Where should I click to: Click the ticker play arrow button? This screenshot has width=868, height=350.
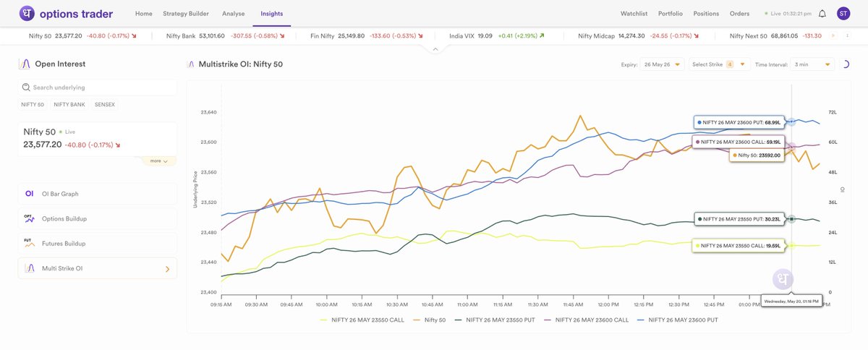pos(833,35)
